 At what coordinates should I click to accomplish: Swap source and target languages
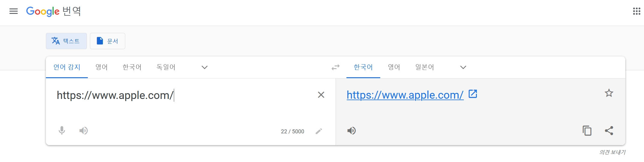click(336, 67)
